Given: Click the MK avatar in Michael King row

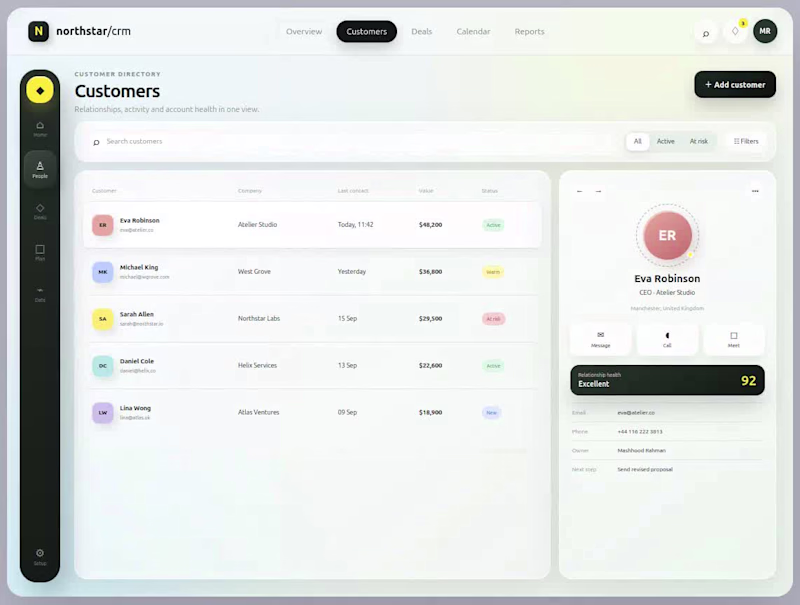Looking at the screenshot, I should [x=103, y=272].
